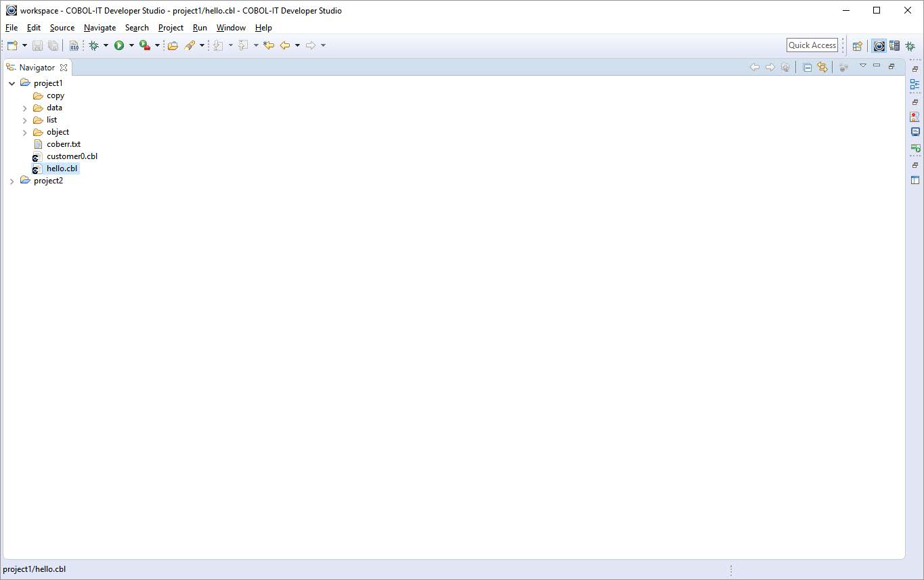Open a file with the folder toolbar icon
Image resolution: width=924 pixels, height=580 pixels.
[x=172, y=45]
